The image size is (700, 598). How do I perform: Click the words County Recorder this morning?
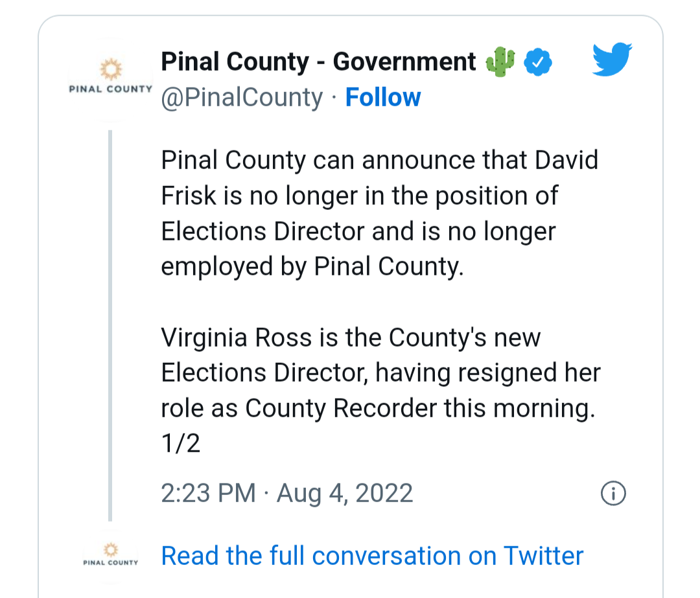pos(420,408)
